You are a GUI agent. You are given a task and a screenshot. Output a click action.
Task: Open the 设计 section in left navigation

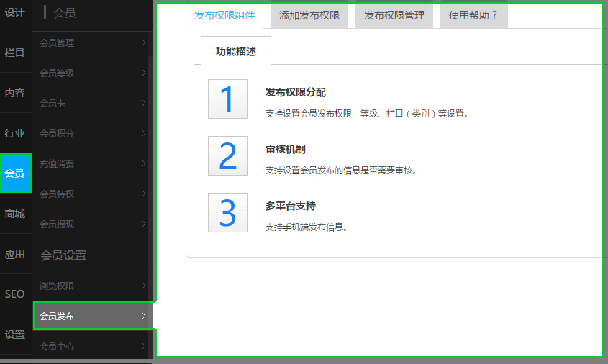tap(15, 12)
